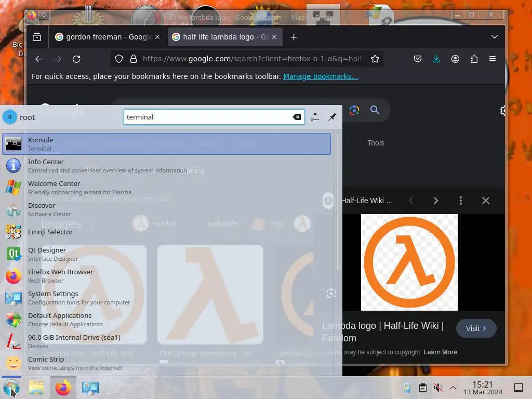Open Lambda logo Half-Life Wiki Fandom title
532x399 pixels.
[383, 331]
